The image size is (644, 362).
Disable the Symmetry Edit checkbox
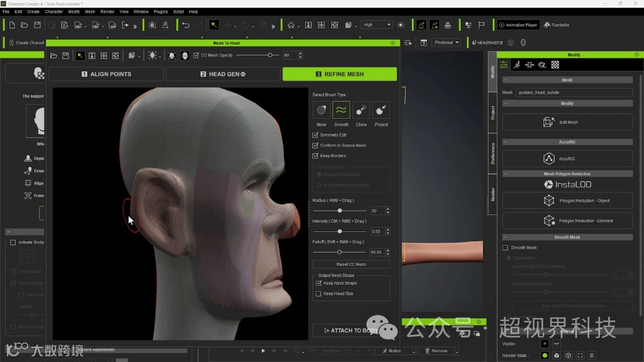(316, 135)
